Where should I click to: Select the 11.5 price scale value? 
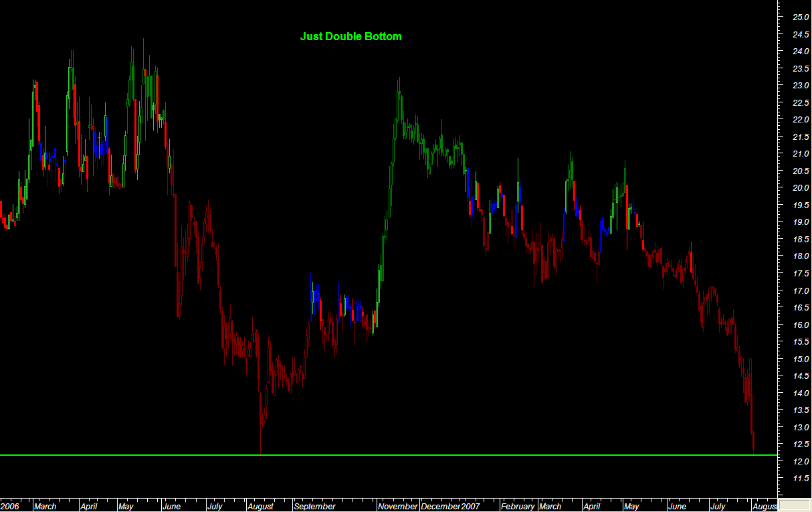pos(801,479)
